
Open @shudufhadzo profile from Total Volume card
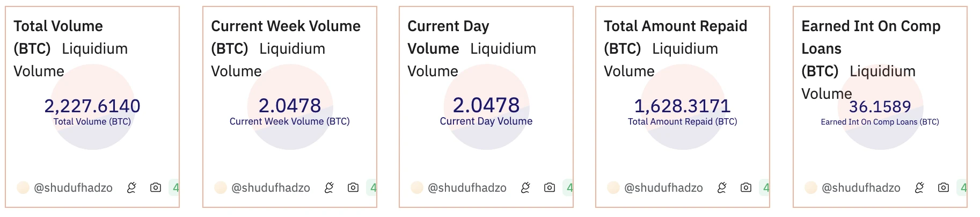pyautogui.click(x=73, y=188)
